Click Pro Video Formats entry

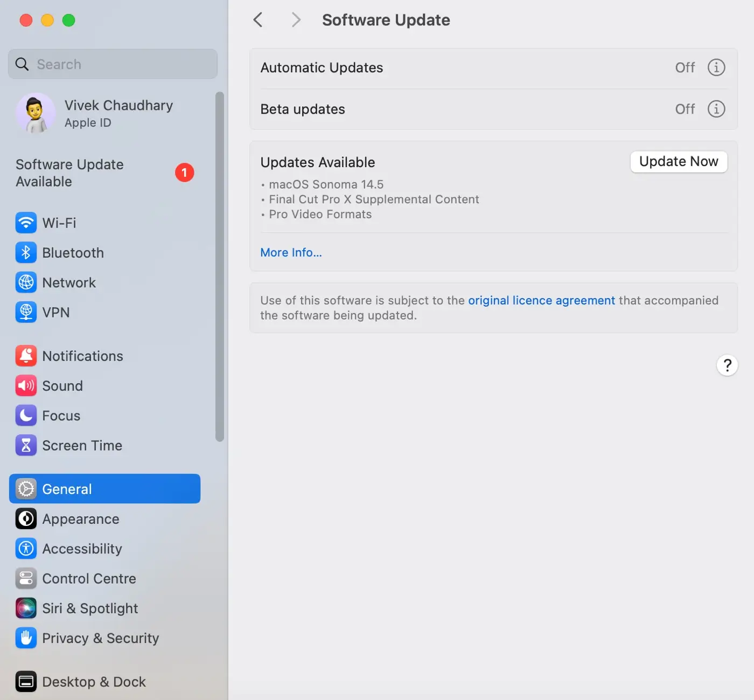click(x=320, y=214)
